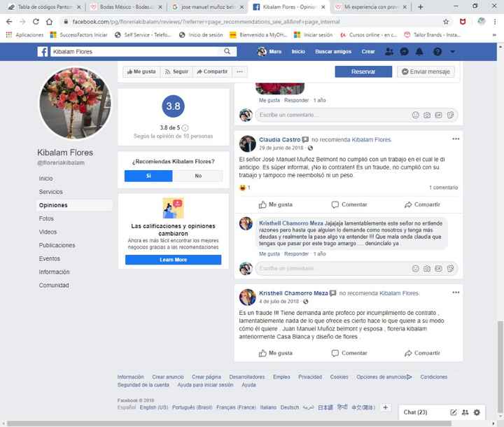Image resolution: width=504 pixels, height=427 pixels.
Task: Add sticker in the comment box under Claudia's review
Action: (x=450, y=269)
